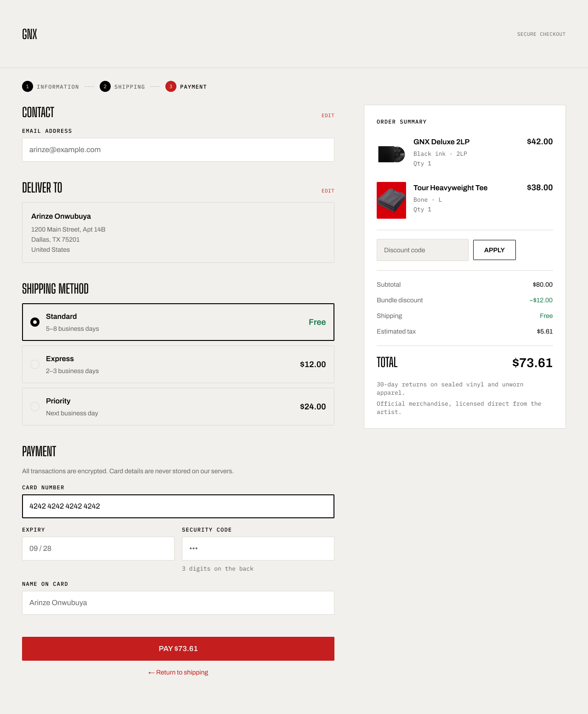Click the 30-day returns note

[450, 389]
